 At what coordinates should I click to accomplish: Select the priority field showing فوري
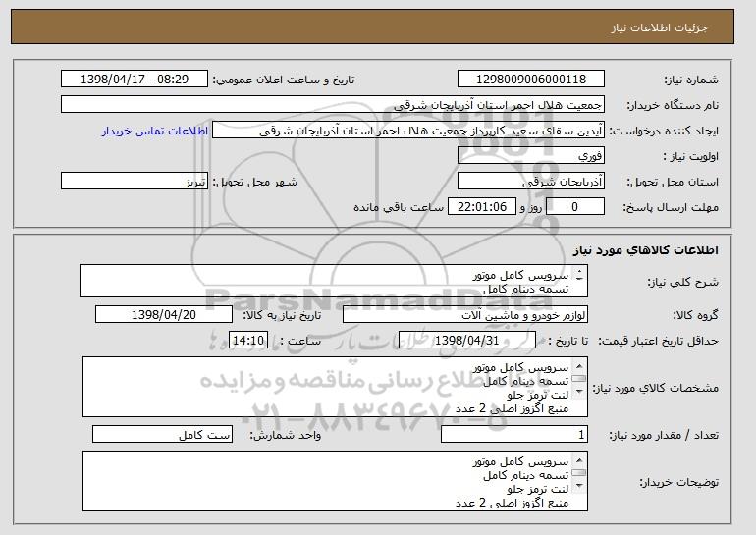pyautogui.click(x=531, y=156)
